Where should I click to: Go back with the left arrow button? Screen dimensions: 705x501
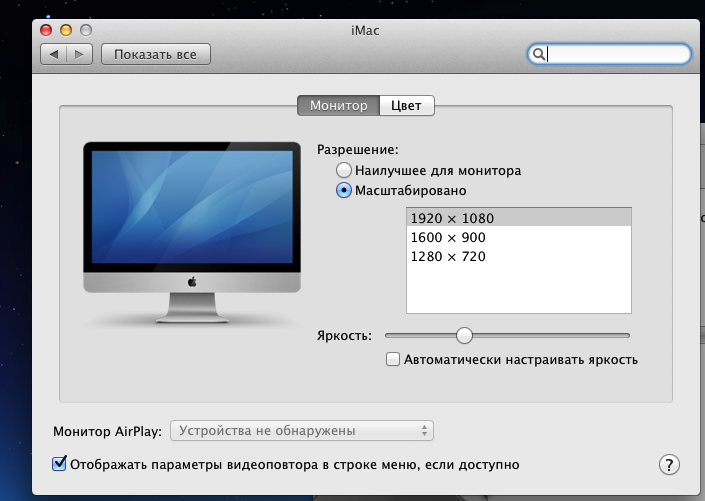tap(54, 54)
